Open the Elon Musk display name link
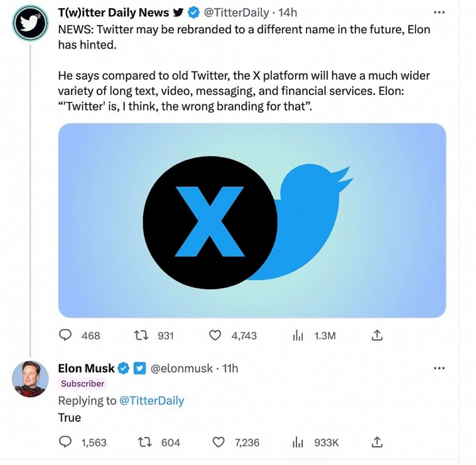The height and width of the screenshot is (465, 476). pos(86,368)
